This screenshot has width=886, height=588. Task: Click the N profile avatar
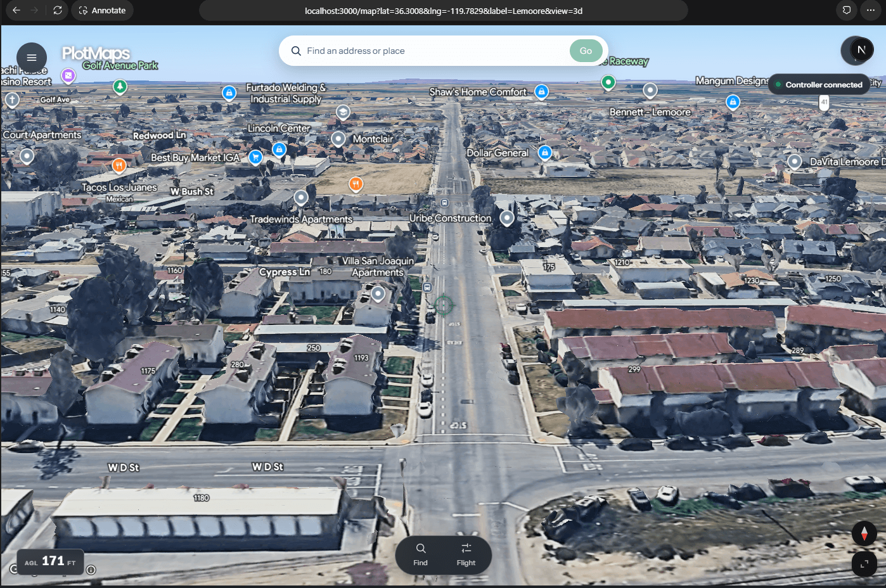861,50
